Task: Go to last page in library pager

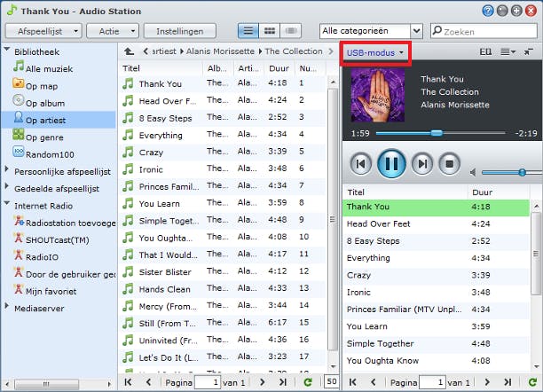Action: (283, 382)
